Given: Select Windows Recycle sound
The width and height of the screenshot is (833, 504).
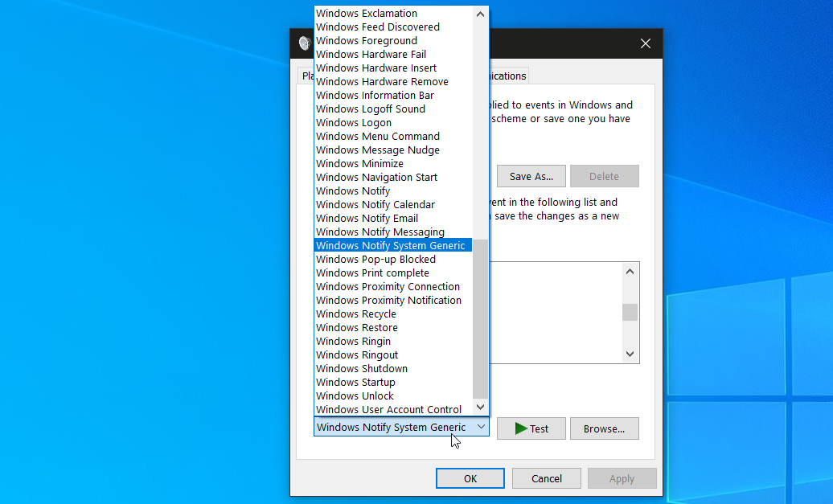Looking at the screenshot, I should [x=393, y=314].
